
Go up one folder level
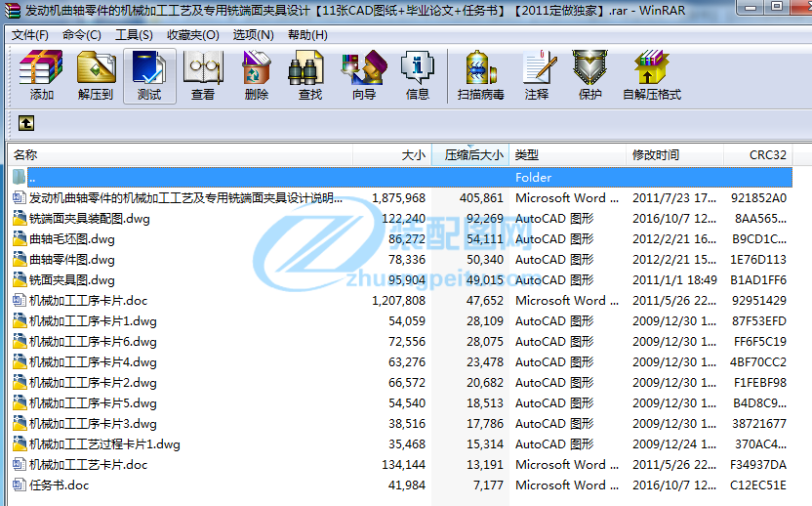tap(26, 123)
